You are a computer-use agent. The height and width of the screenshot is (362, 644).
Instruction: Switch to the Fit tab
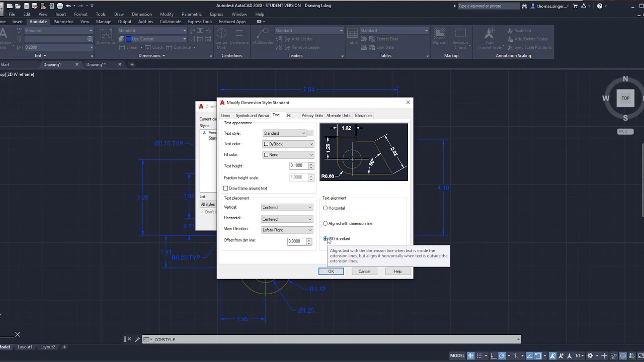tap(289, 116)
